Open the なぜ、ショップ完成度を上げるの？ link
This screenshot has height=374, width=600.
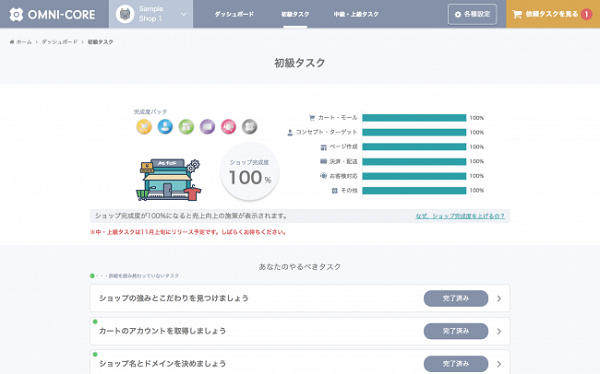tap(460, 216)
